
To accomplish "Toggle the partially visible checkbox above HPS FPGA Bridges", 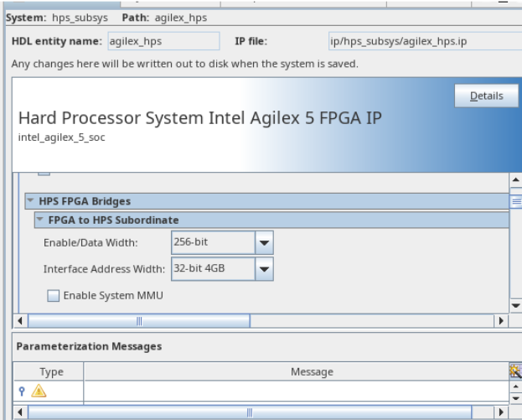I will point(44,172).
